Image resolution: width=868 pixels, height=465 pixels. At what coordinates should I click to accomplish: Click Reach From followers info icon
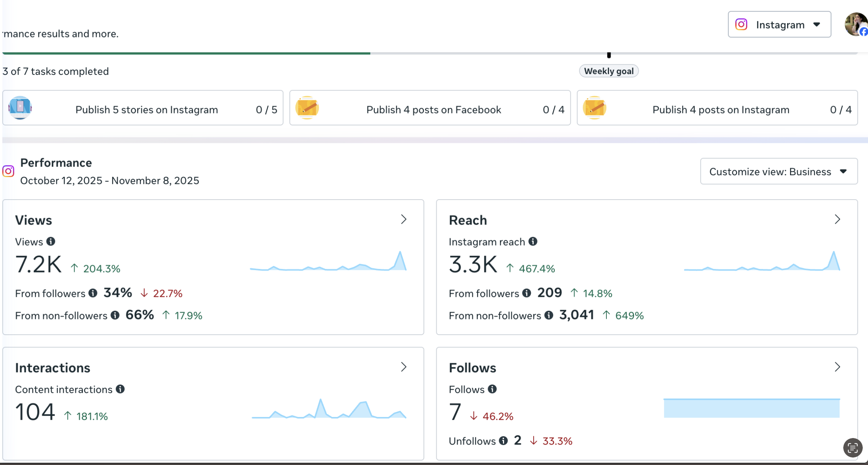(x=527, y=293)
